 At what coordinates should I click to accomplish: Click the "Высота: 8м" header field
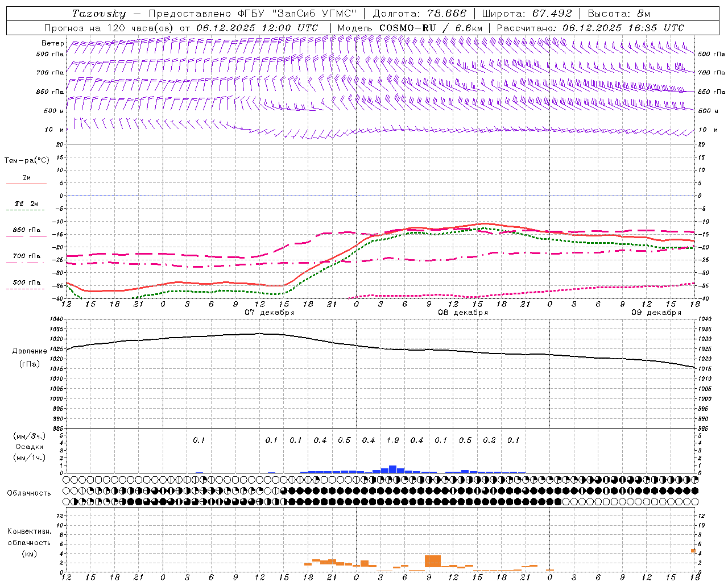click(x=619, y=14)
